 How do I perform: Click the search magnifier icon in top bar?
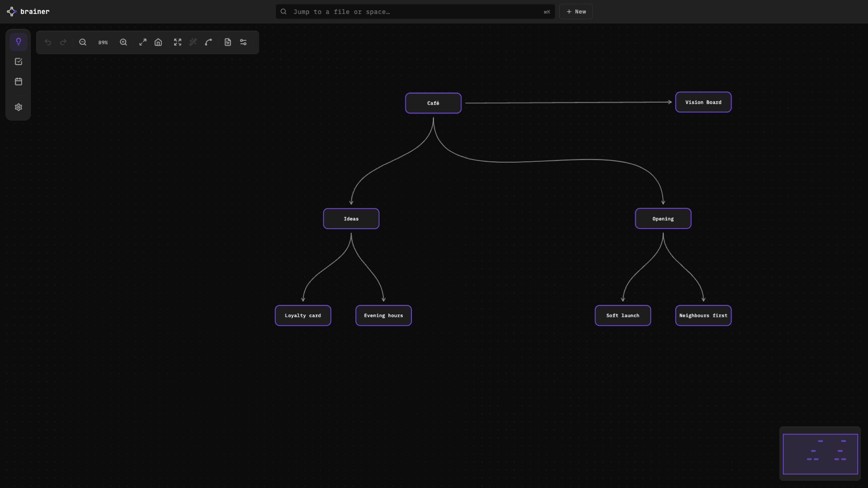283,12
